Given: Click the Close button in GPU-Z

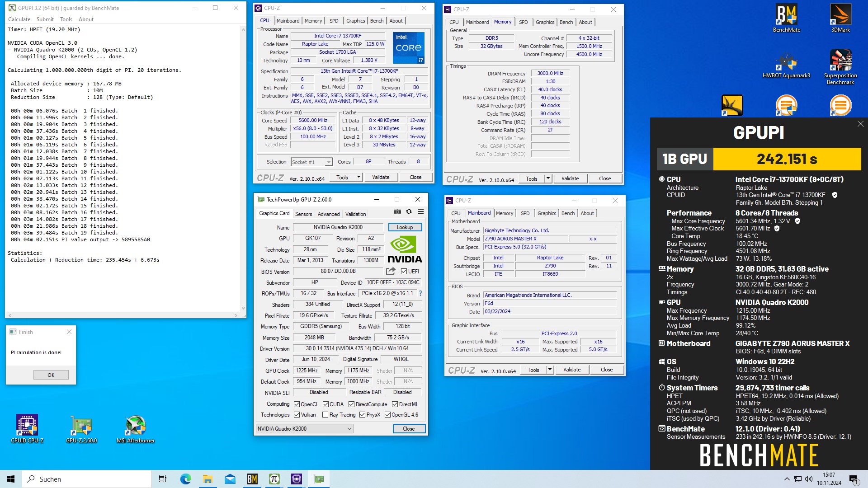Looking at the screenshot, I should (x=409, y=429).
